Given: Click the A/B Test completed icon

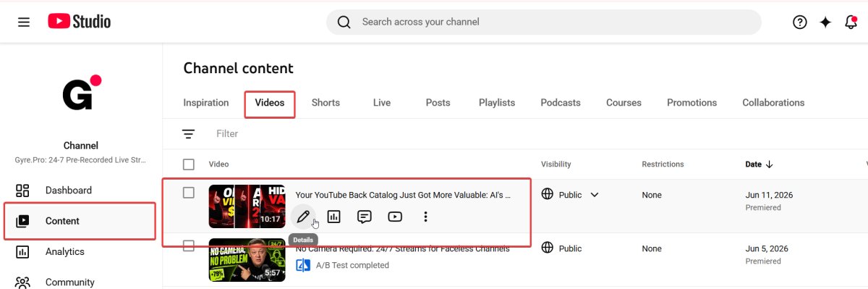Looking at the screenshot, I should [303, 265].
